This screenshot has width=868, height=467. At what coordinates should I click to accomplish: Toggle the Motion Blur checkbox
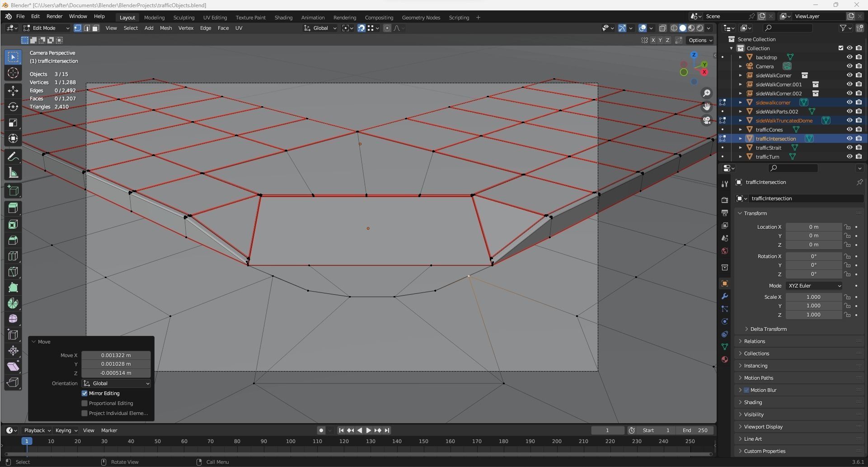746,390
